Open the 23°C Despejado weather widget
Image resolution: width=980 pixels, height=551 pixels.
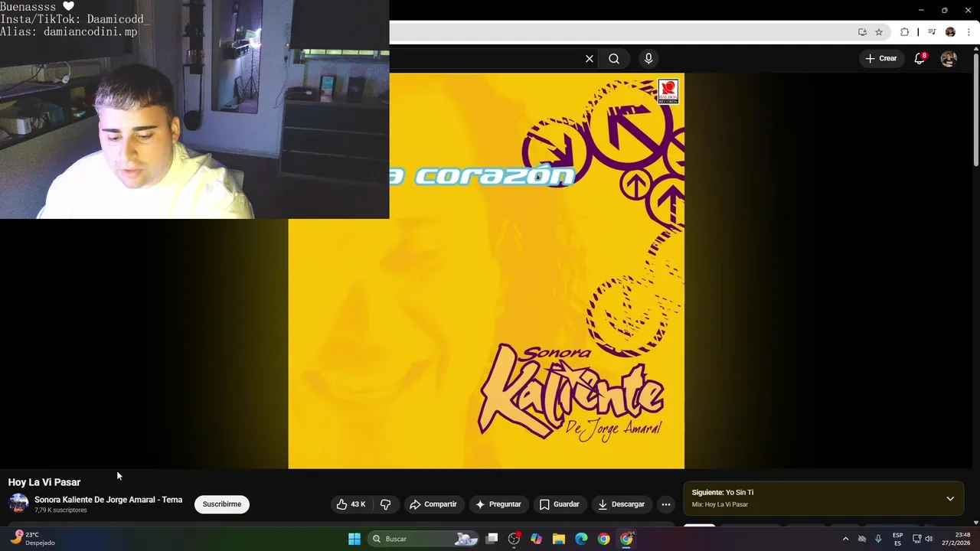click(x=32, y=539)
